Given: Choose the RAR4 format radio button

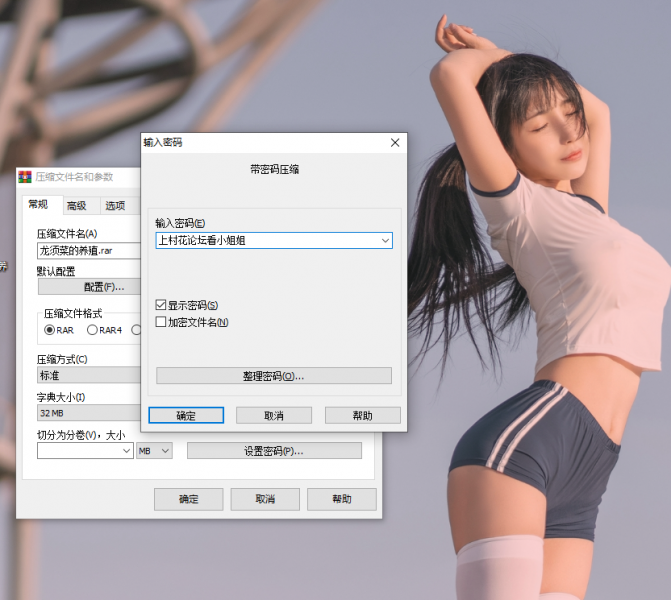Looking at the screenshot, I should coord(93,330).
